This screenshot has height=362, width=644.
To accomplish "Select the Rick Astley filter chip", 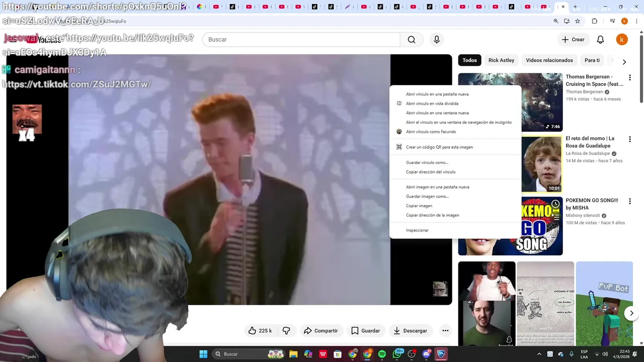I will pyautogui.click(x=501, y=60).
